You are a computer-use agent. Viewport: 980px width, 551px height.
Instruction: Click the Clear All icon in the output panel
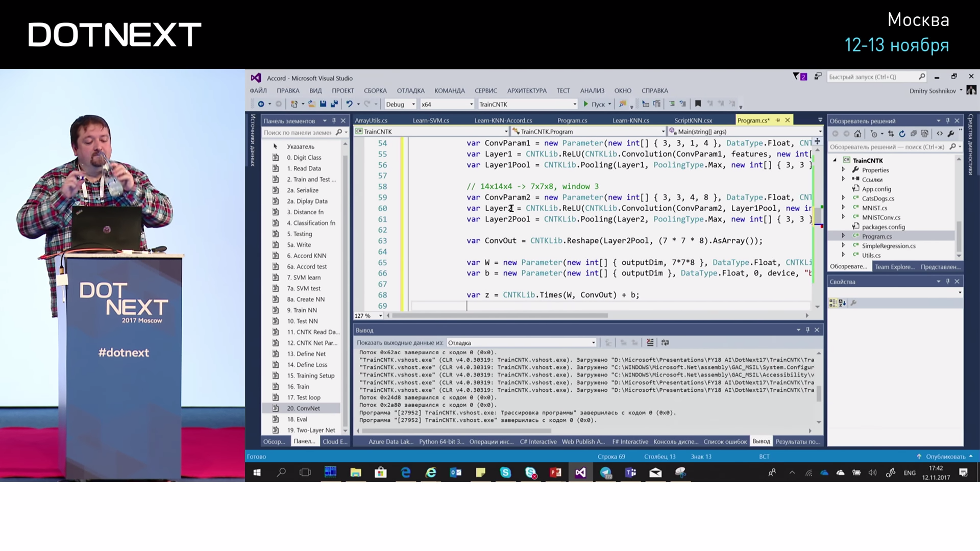point(650,343)
